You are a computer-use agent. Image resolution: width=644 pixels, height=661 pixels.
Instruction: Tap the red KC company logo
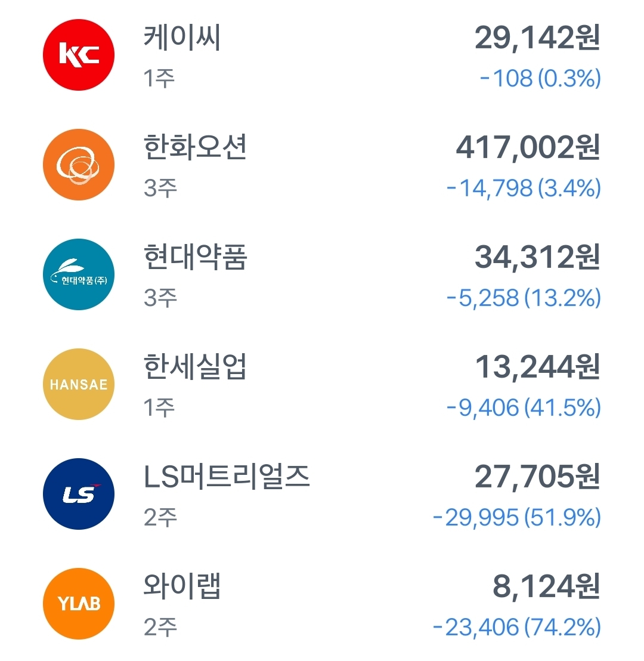[x=79, y=55]
